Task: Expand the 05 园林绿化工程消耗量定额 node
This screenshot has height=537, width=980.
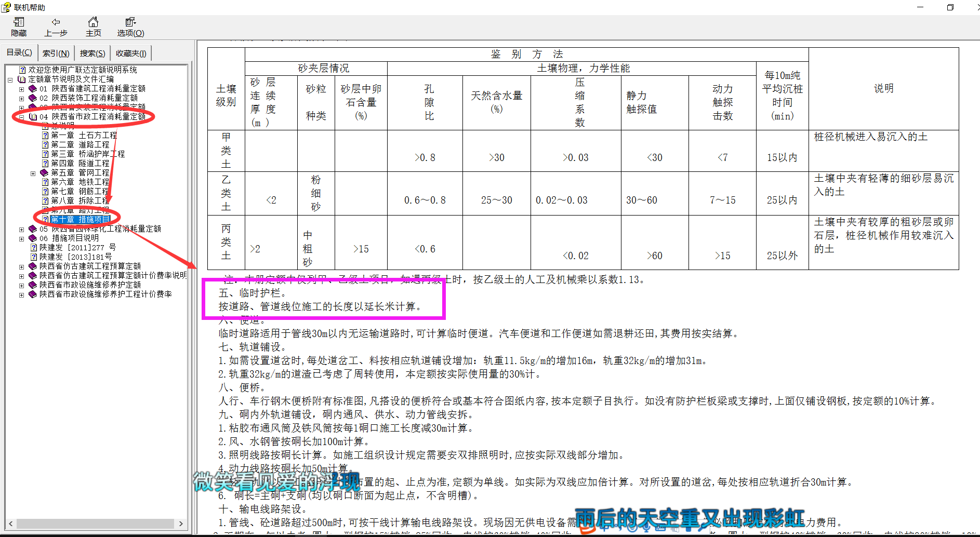Action: [21, 229]
